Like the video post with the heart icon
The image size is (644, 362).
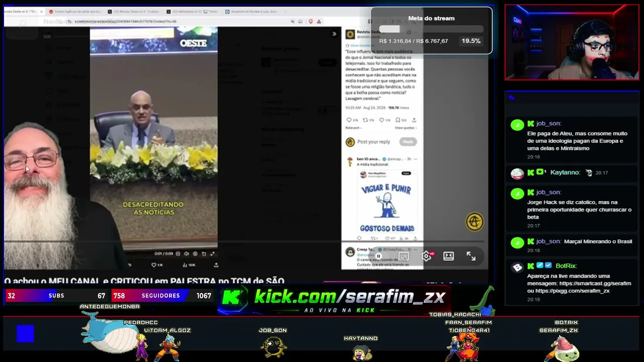[154, 264]
